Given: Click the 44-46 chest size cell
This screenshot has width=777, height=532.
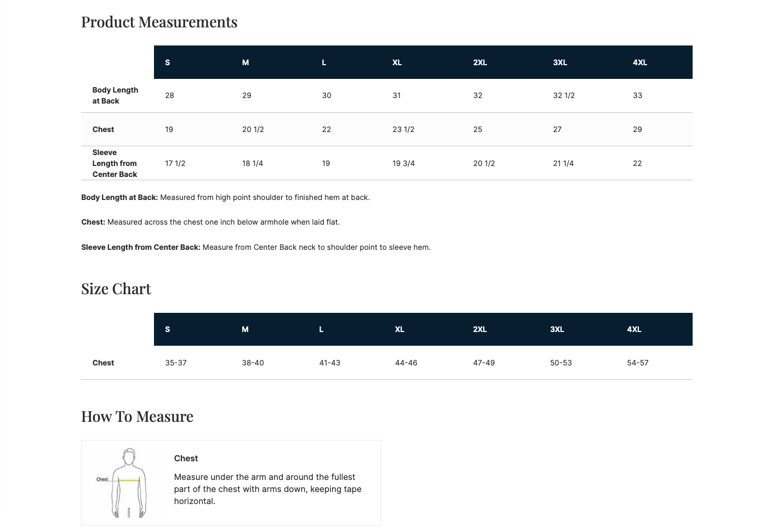Looking at the screenshot, I should pos(406,363).
